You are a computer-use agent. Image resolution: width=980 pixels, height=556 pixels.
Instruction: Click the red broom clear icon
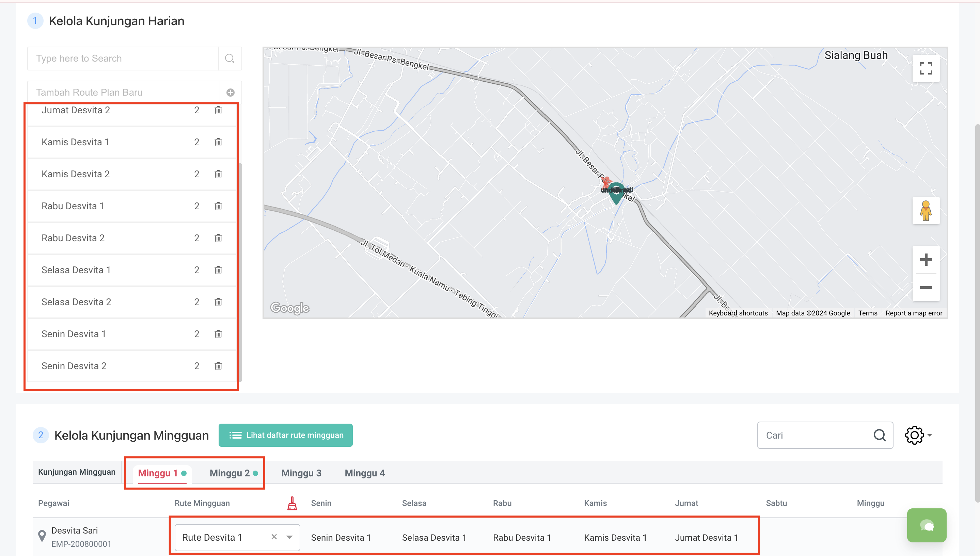coord(292,503)
